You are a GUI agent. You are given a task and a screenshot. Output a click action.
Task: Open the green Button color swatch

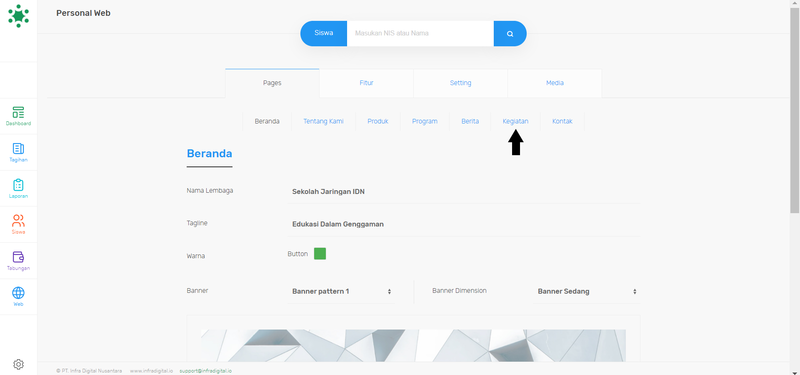(320, 254)
